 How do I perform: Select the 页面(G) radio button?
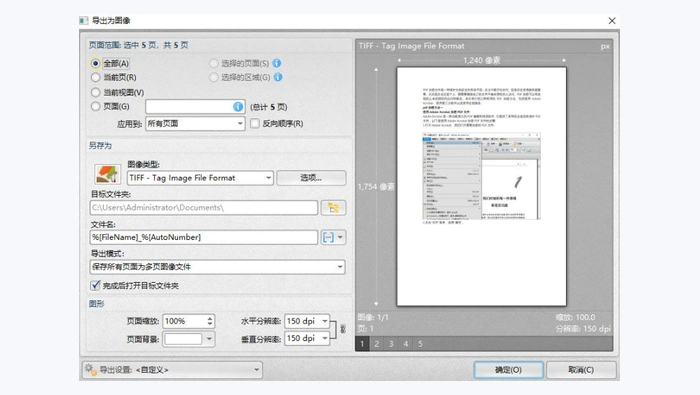point(95,107)
